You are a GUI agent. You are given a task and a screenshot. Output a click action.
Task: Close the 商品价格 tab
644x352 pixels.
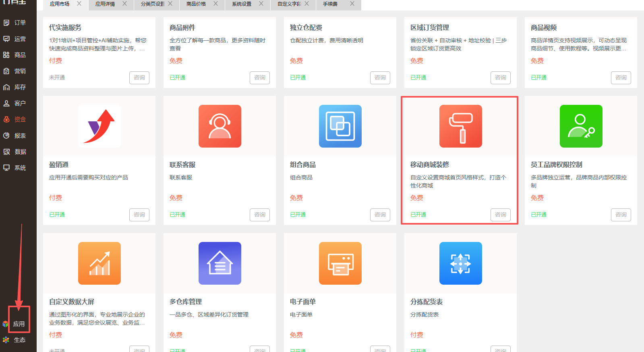coord(215,4)
